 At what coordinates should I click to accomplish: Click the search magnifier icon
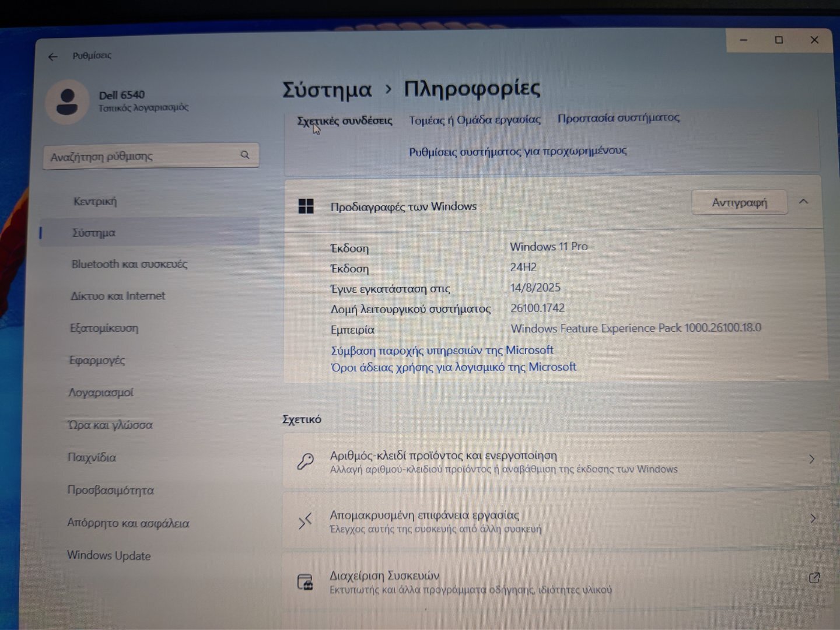tap(245, 155)
